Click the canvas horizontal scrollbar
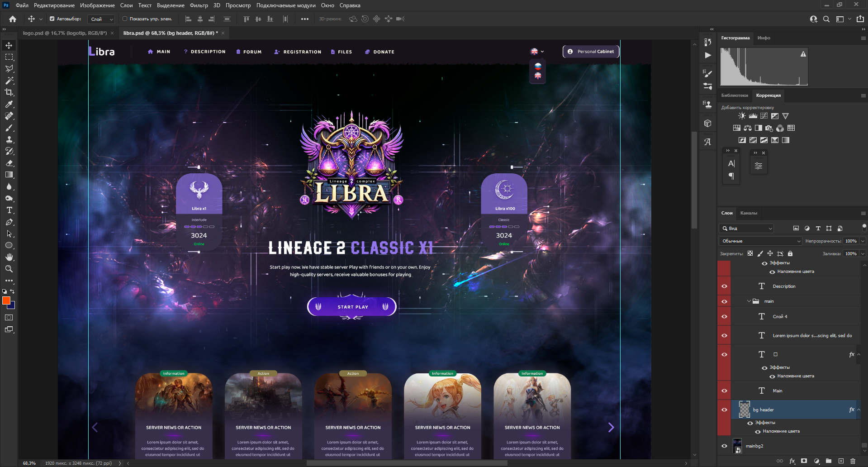This screenshot has height=467, width=868. [x=407, y=463]
